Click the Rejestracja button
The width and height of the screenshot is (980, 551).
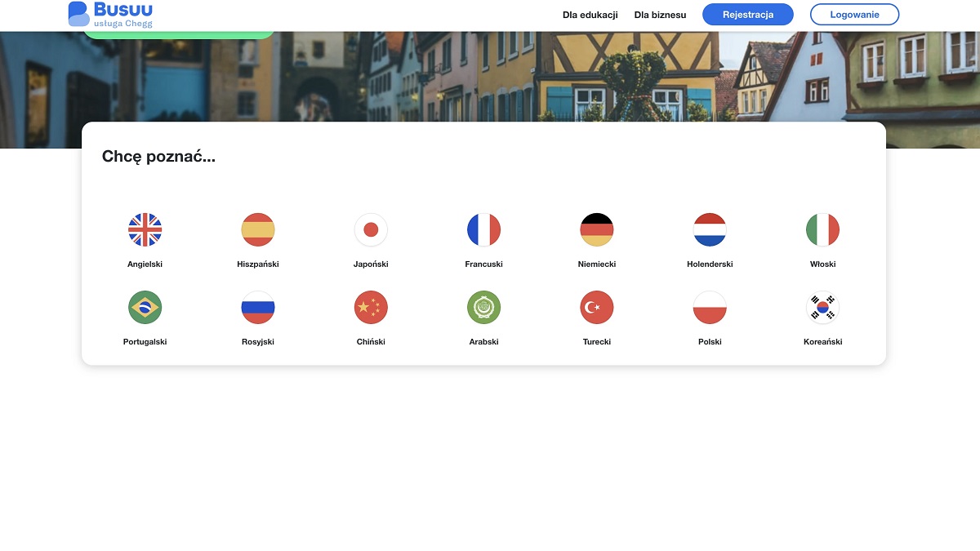[748, 15]
